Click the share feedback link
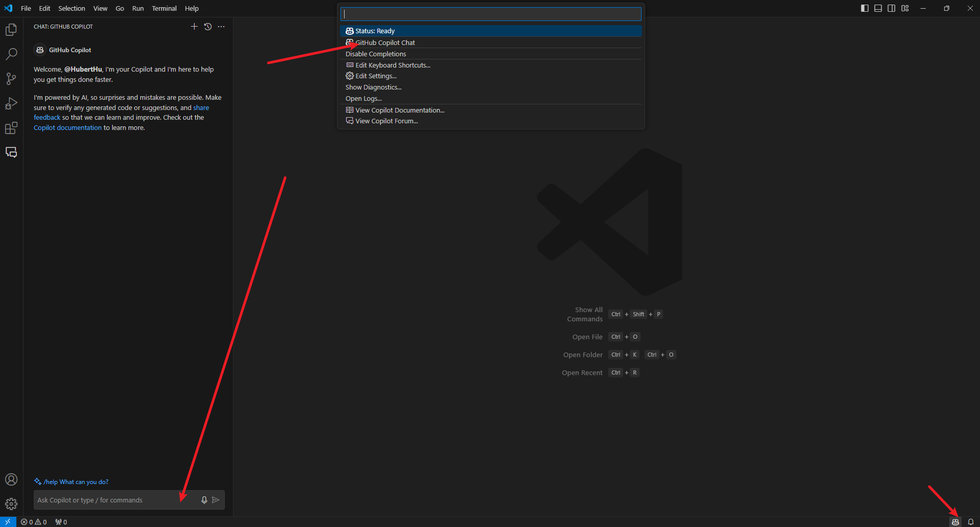 tap(201, 108)
